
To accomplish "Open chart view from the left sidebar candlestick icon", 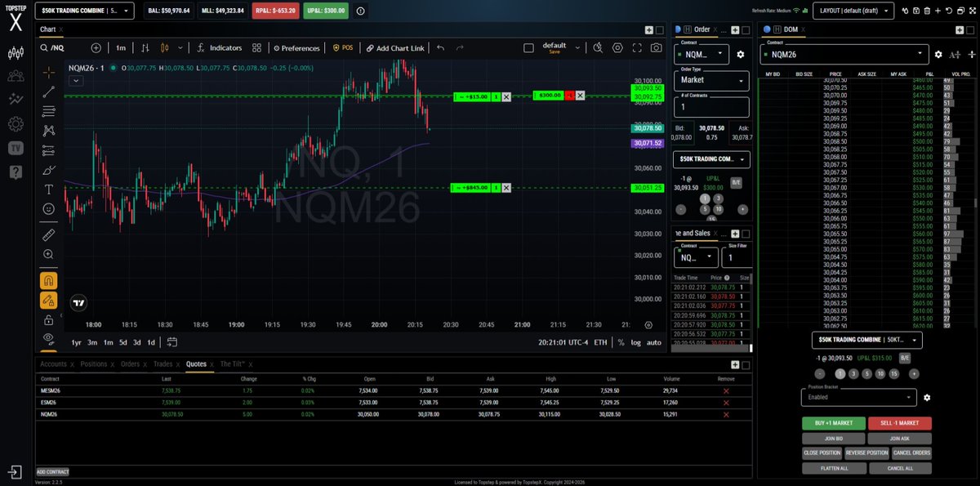I will (15, 54).
